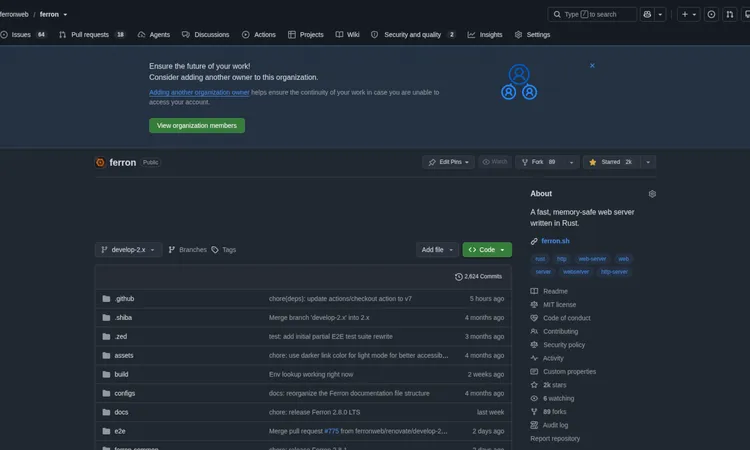This screenshot has width=750, height=450.
Task: Open the develop-2.x branch selector
Action: pyautogui.click(x=128, y=250)
